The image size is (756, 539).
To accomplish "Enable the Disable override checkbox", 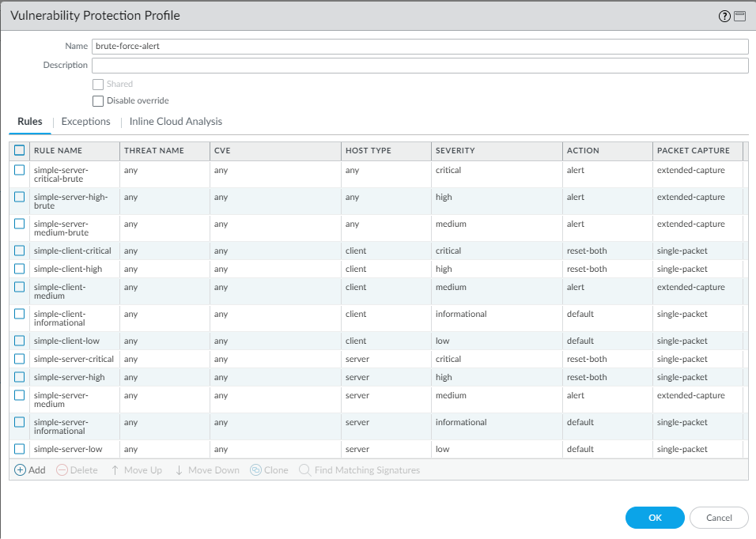I will click(98, 101).
